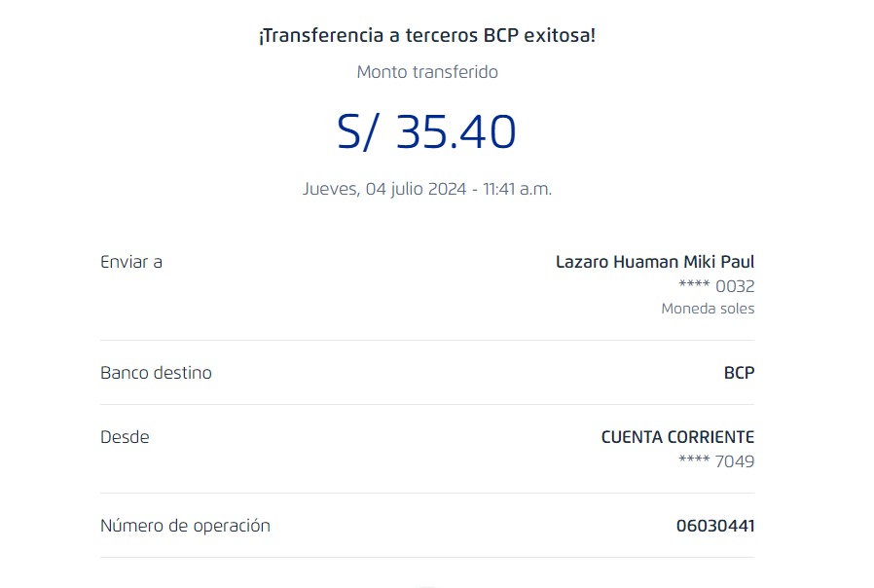Click the 'Enviar a' label
The height and width of the screenshot is (588, 874).
tap(130, 262)
